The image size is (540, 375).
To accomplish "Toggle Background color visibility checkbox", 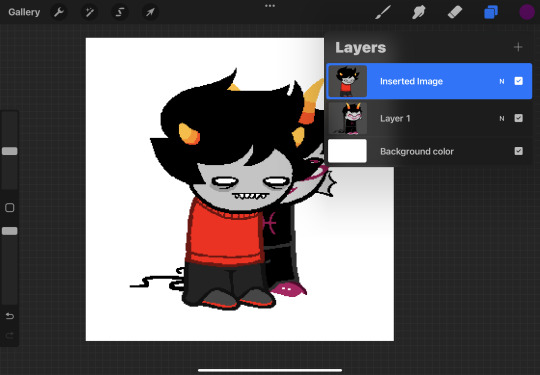I will pos(518,151).
